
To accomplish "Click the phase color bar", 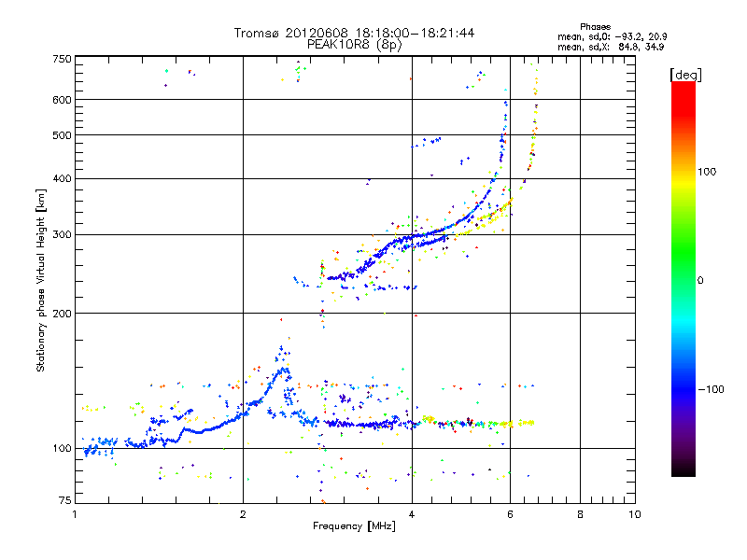I will [684, 279].
